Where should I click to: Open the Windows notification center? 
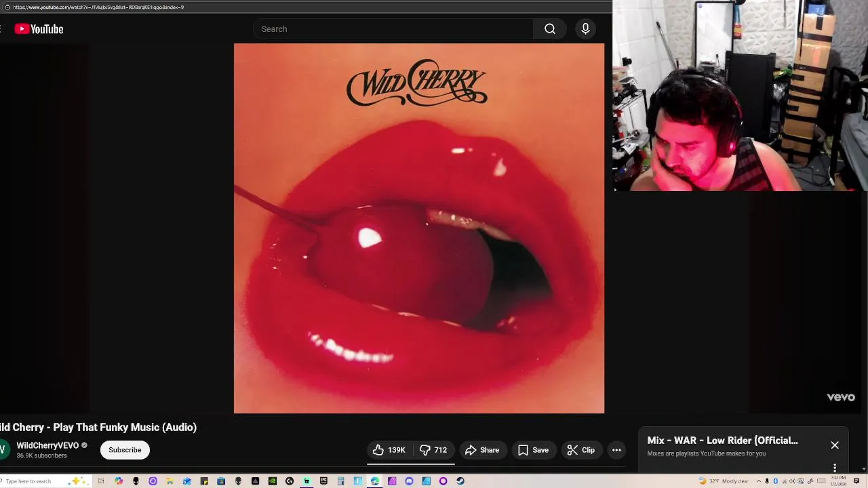tap(856, 481)
